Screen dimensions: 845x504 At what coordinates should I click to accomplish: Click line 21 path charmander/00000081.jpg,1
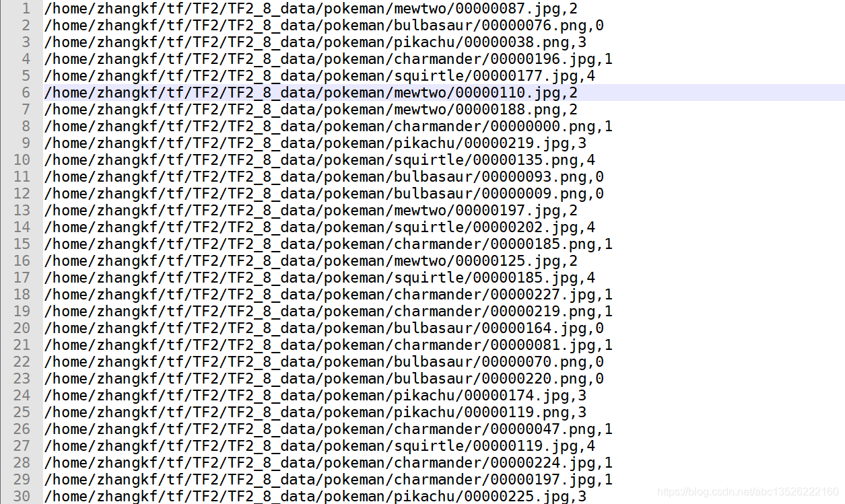pos(328,345)
